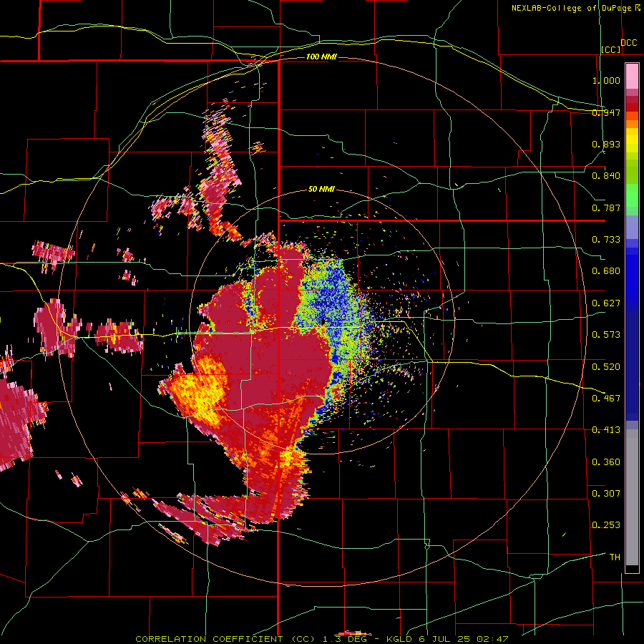The height and width of the screenshot is (644, 644).
Task: Pick the lavender segment of the color bar
Action: coord(632,227)
